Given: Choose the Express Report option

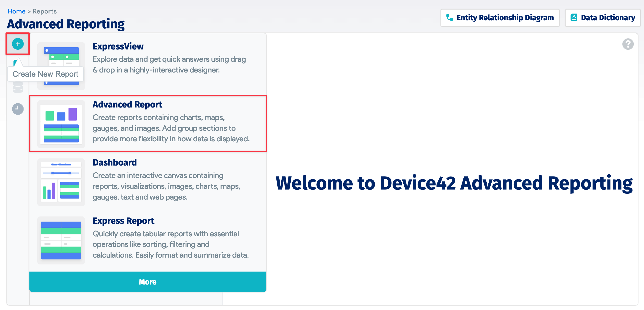Looking at the screenshot, I should tap(148, 240).
